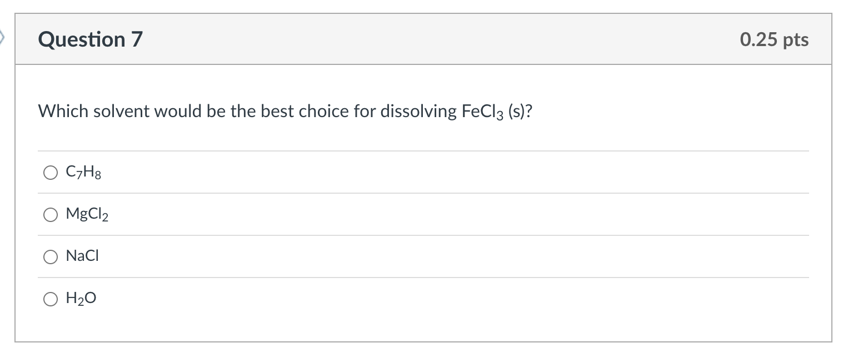Click the C7H8 answer label text
Image resolution: width=868 pixels, height=363 pixels.
click(83, 174)
